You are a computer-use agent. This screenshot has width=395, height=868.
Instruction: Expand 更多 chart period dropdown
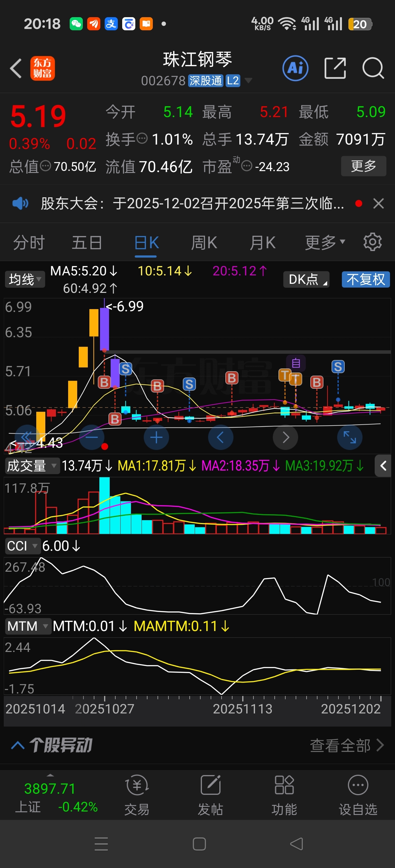coord(325,242)
